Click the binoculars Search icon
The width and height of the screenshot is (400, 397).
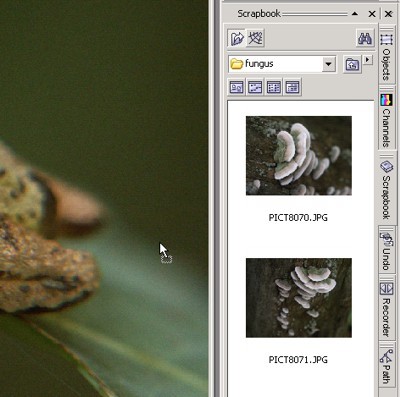pos(365,39)
